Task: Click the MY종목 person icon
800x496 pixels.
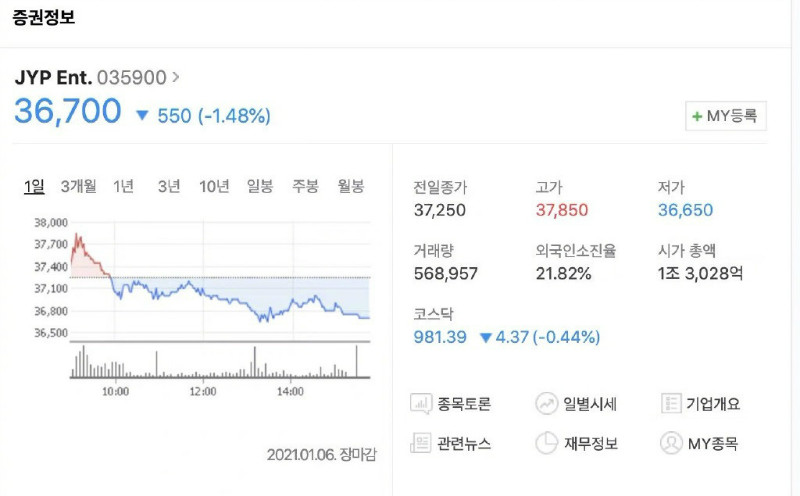Action: coord(670,443)
